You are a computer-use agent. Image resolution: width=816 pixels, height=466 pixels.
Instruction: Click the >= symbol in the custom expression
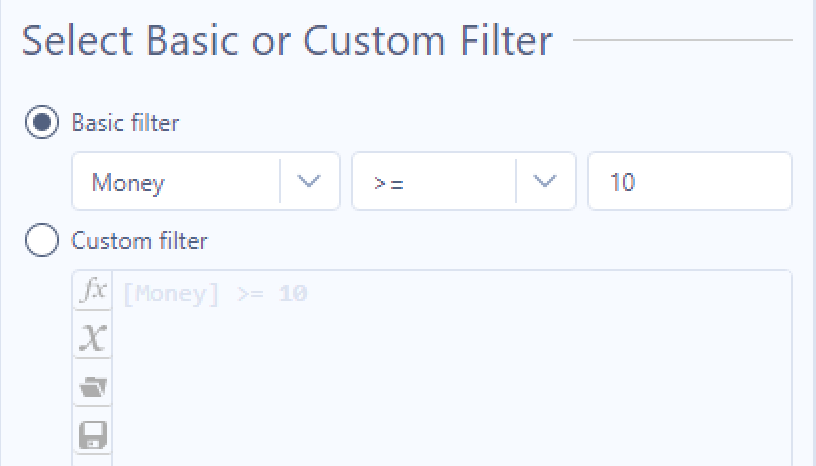pyautogui.click(x=250, y=295)
